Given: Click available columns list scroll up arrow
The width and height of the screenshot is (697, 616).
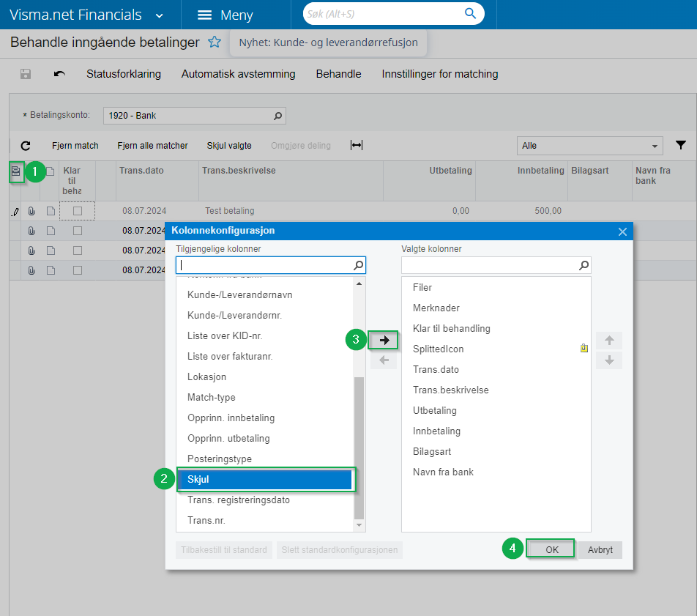Looking at the screenshot, I should 359,283.
